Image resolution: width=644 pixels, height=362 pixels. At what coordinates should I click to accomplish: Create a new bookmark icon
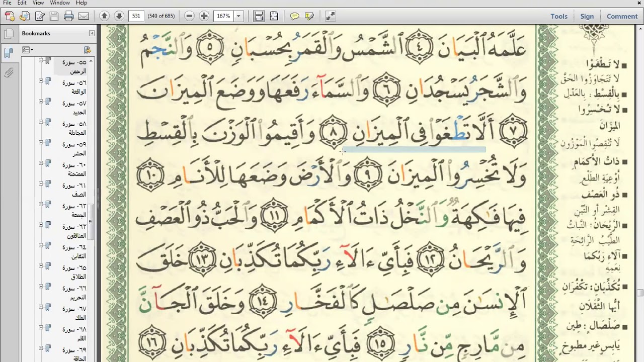coord(87,50)
